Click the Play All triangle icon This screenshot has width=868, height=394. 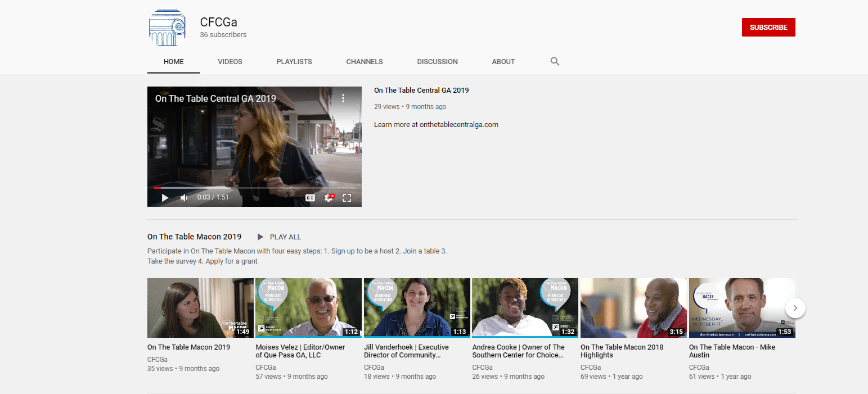point(260,237)
